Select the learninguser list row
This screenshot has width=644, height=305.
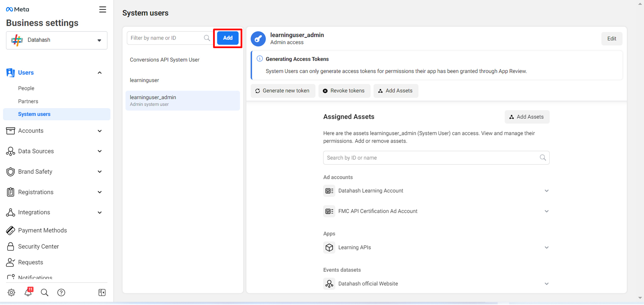click(183, 80)
